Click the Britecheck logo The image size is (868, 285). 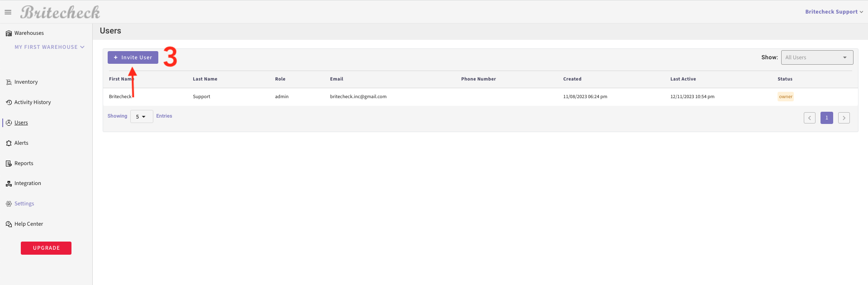coord(60,12)
